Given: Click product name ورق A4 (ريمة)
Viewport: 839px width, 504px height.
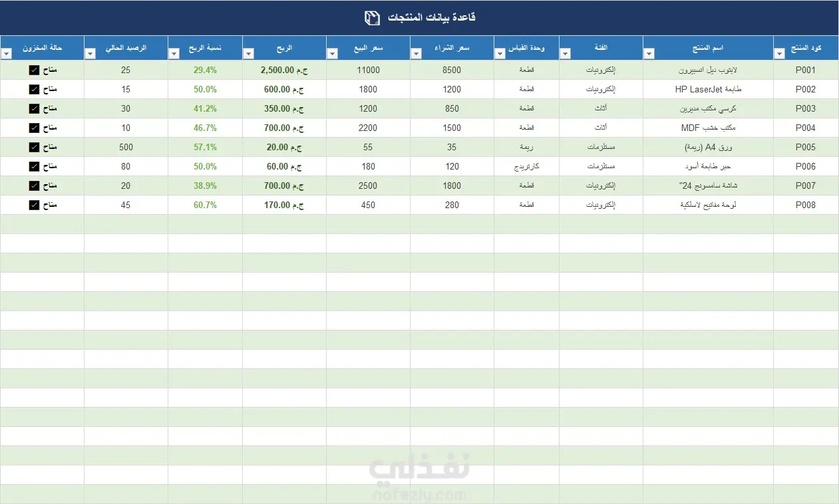Looking at the screenshot, I should click(x=708, y=147).
